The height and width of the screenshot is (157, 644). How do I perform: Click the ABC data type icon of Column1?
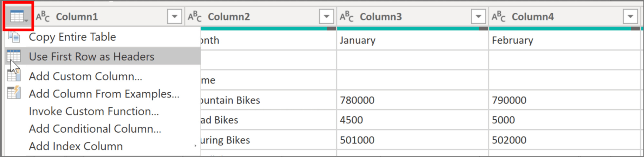[x=43, y=16]
